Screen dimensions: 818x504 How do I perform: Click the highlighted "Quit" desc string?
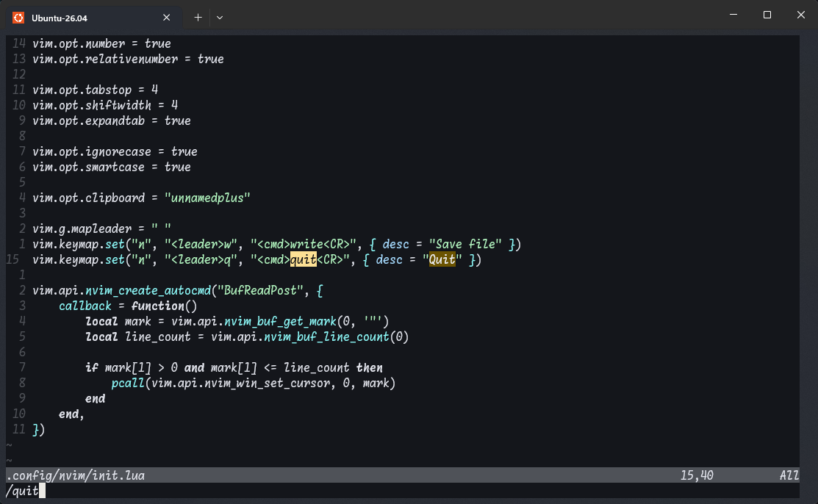[442, 259]
